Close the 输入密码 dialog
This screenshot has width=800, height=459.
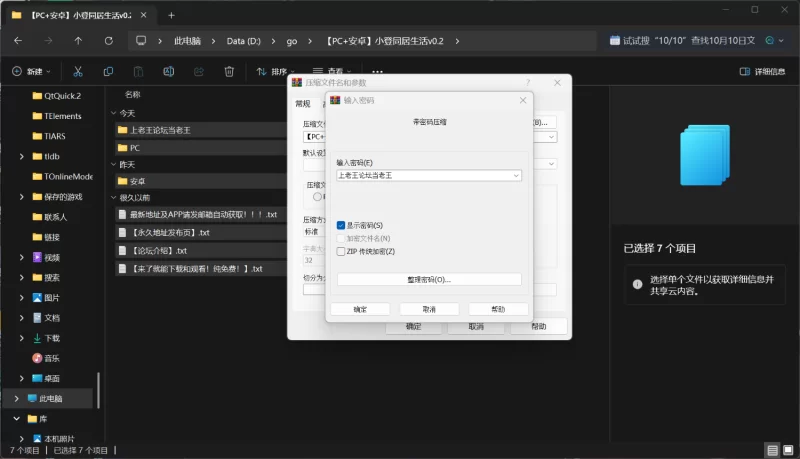coord(523,100)
